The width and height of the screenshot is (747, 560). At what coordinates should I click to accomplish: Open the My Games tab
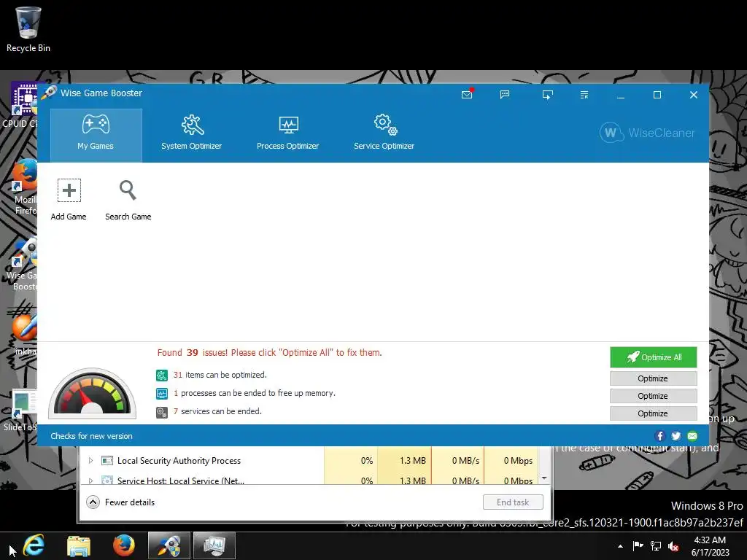(x=96, y=135)
